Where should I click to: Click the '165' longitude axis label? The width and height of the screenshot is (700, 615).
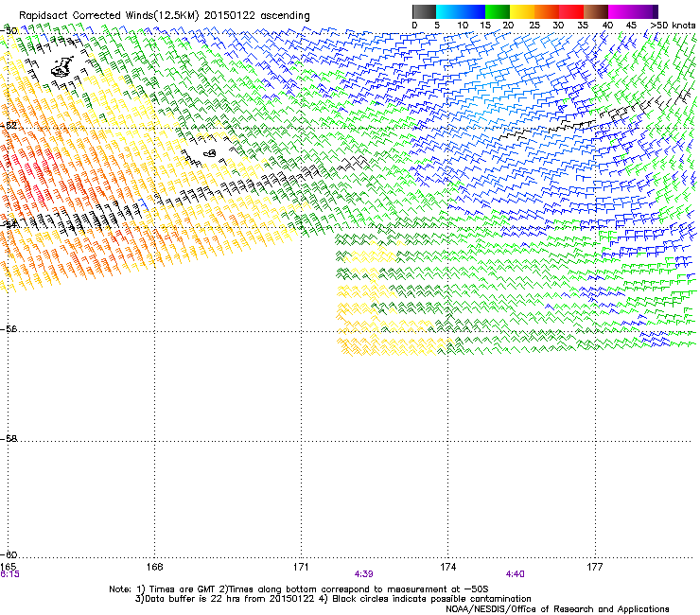coord(9,567)
